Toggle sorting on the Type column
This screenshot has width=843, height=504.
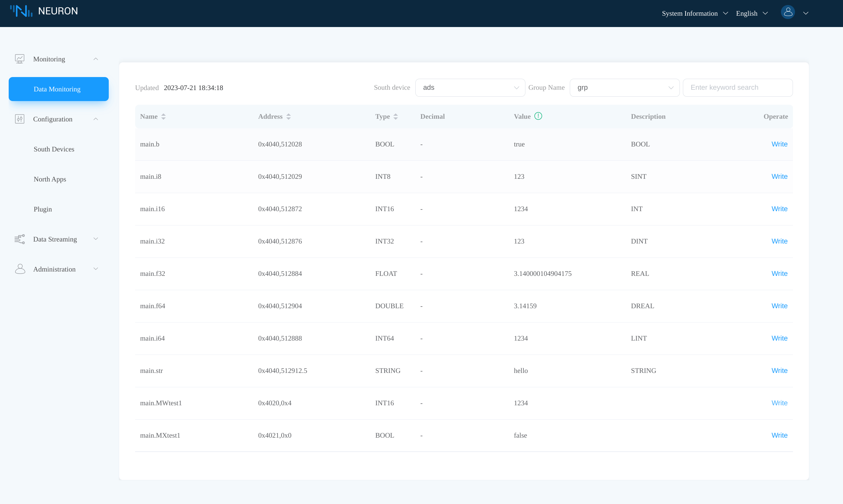tap(396, 116)
